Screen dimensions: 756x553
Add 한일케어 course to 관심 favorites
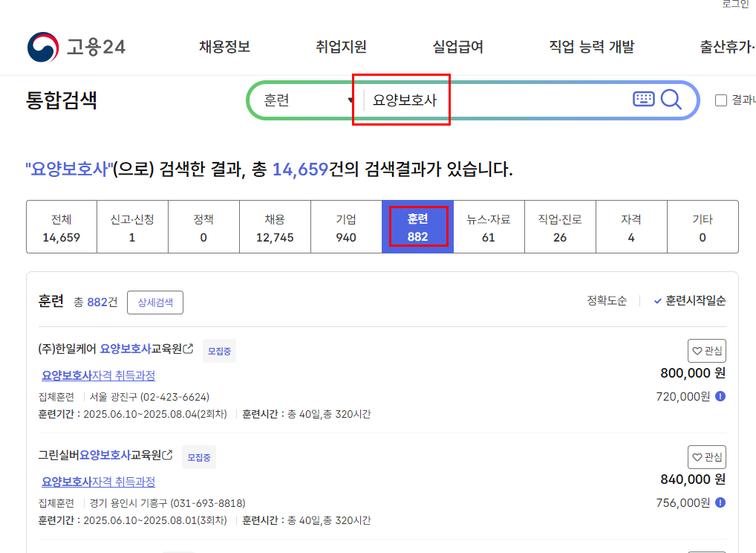pyautogui.click(x=707, y=351)
